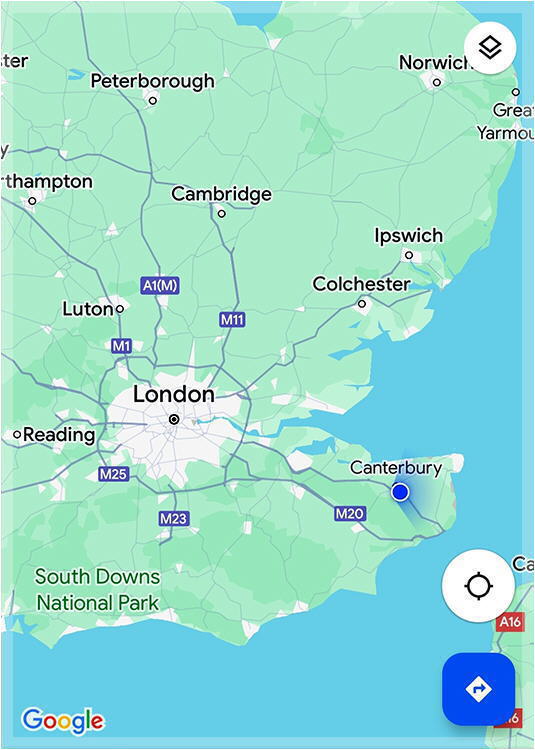This screenshot has height=750, width=535.
Task: Open the Canterbury place label
Action: [396, 468]
